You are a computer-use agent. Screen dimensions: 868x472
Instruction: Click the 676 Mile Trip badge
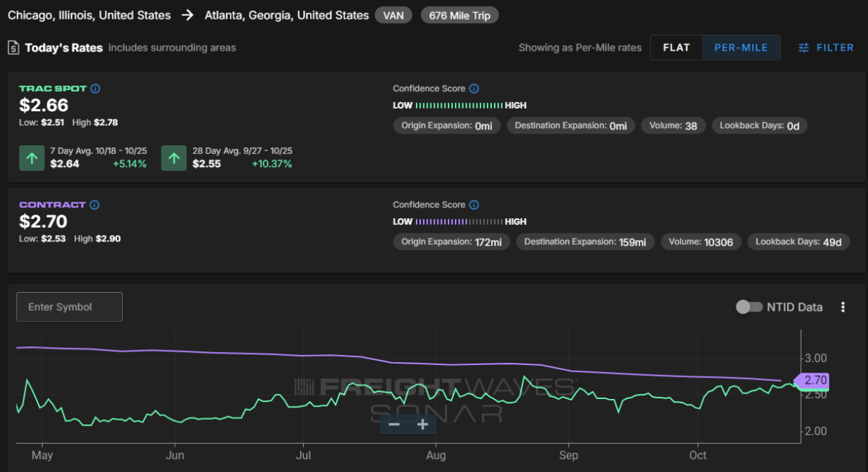tap(459, 15)
